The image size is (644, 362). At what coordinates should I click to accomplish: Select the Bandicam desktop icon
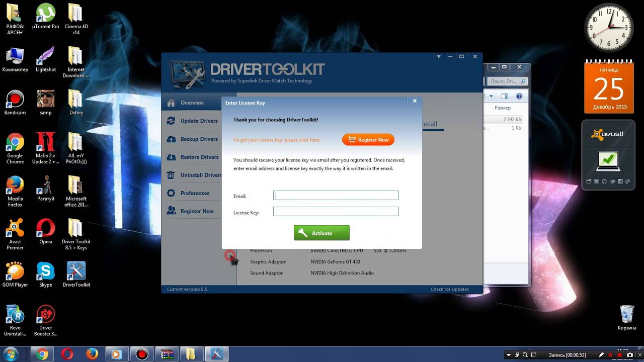[x=15, y=103]
